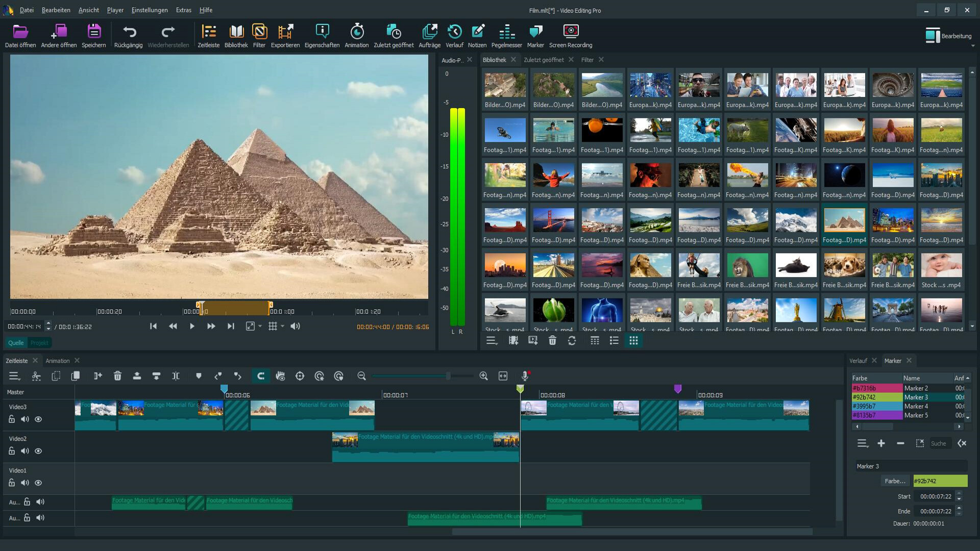
Task: Open the Pegelmesser panel
Action: coord(507,34)
